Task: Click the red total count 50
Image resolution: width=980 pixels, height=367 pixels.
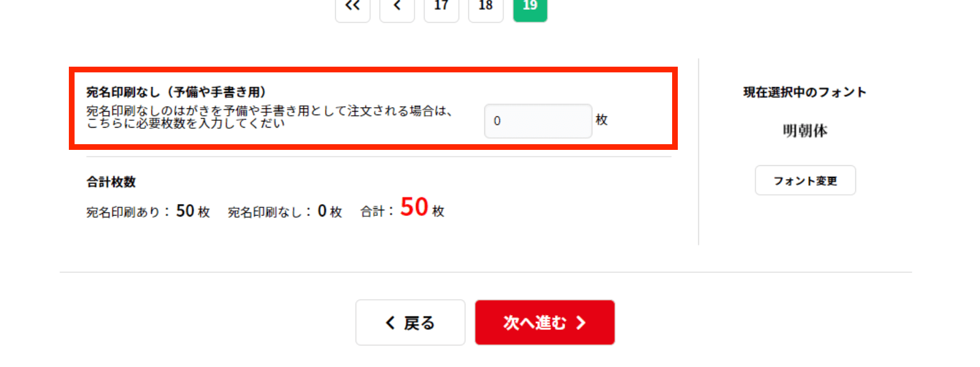Action: click(414, 207)
